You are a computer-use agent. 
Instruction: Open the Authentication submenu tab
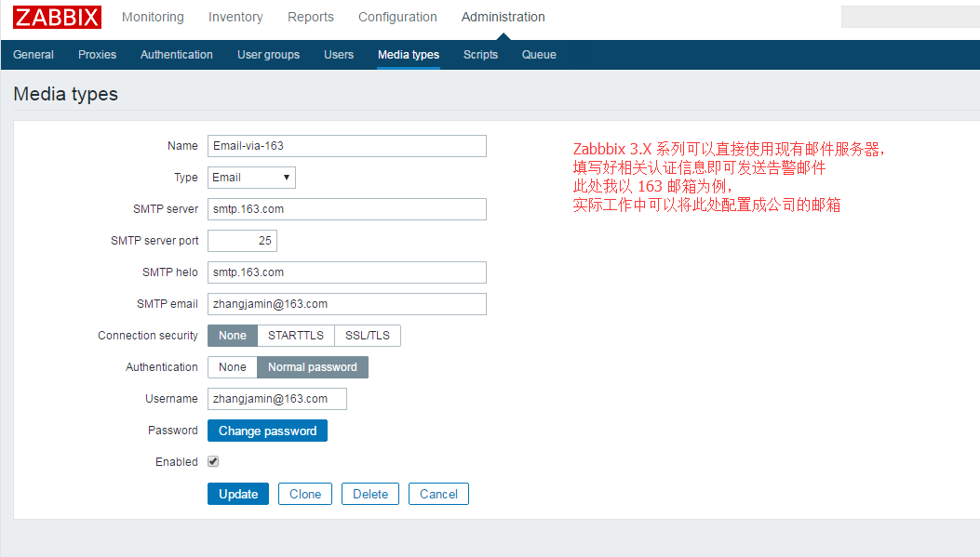pos(176,54)
